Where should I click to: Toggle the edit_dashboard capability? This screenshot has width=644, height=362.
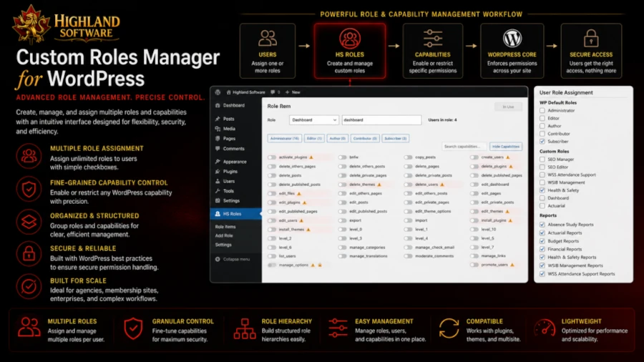coord(474,185)
